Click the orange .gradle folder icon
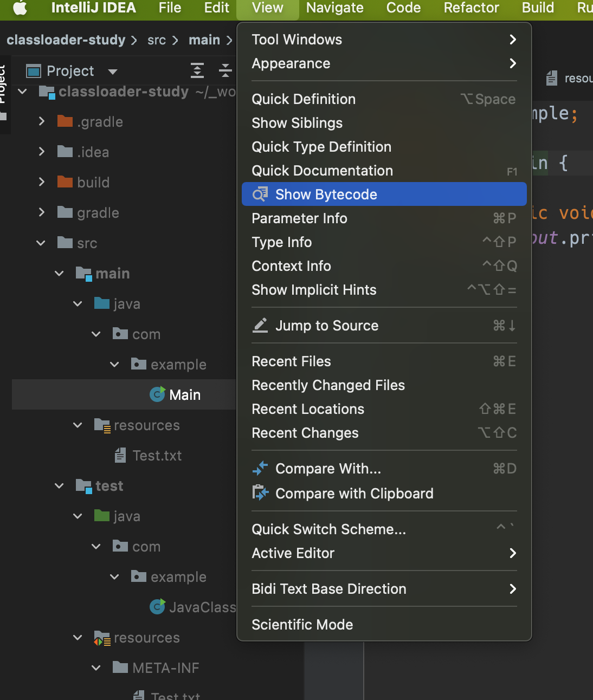This screenshot has width=593, height=700. pyautogui.click(x=65, y=121)
